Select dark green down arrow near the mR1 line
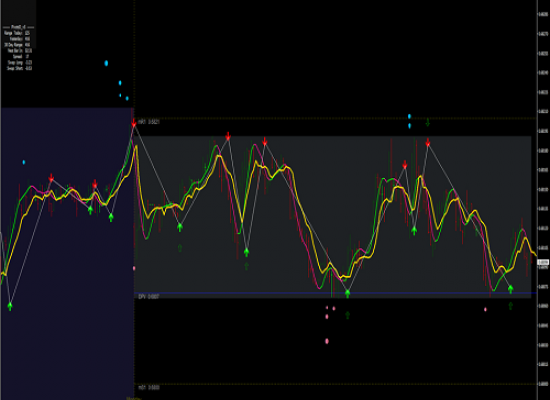The height and width of the screenshot is (400, 550). click(x=428, y=122)
